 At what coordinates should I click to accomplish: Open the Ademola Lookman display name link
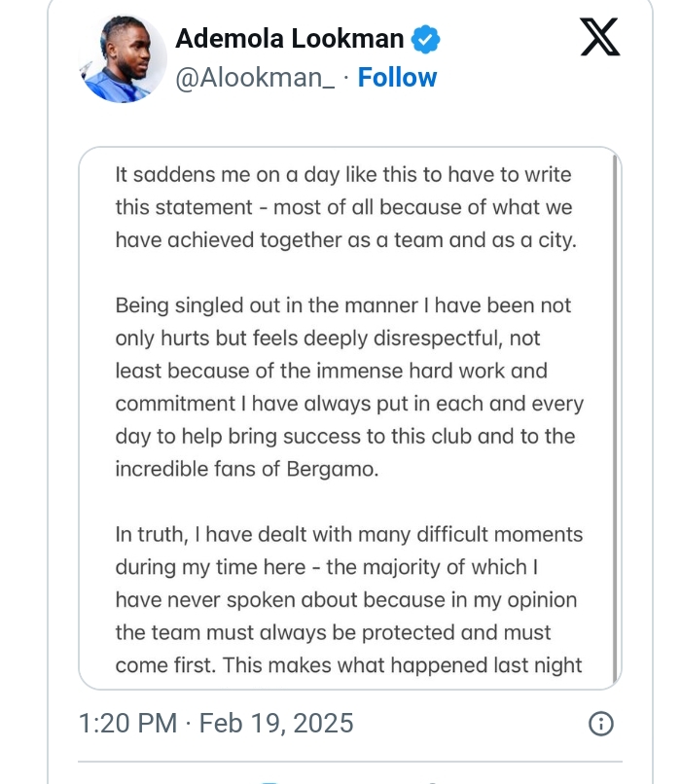pos(289,39)
